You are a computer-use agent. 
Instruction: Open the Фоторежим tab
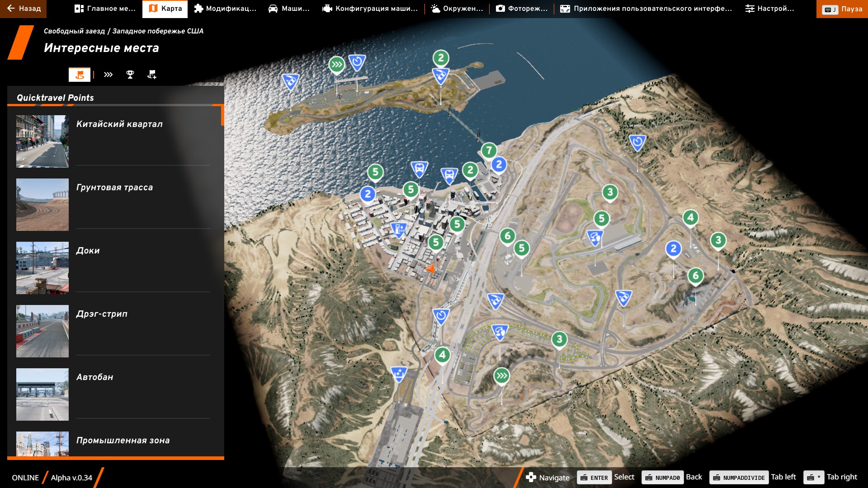(x=522, y=9)
